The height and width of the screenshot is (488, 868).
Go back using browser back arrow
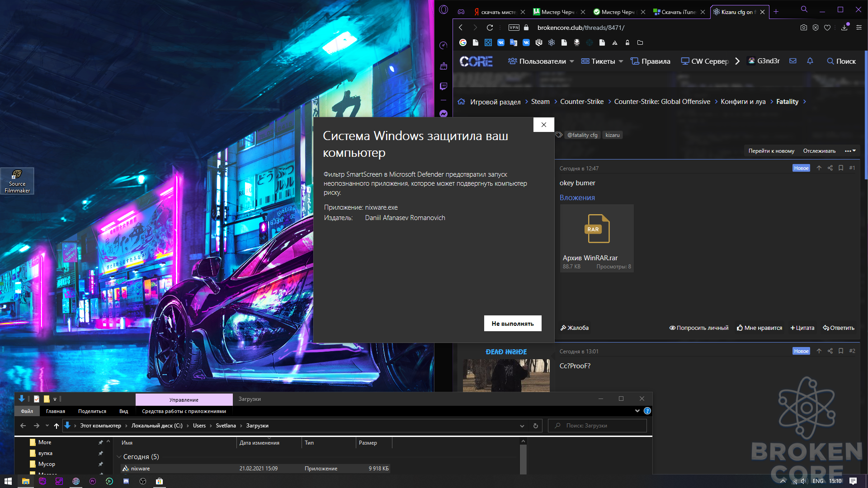(x=461, y=28)
